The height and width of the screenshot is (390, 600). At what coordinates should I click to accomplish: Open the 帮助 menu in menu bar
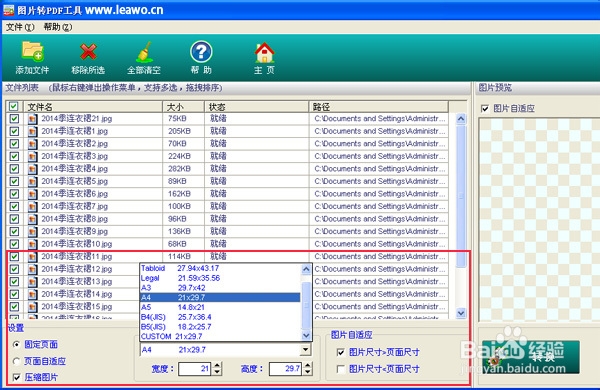57,27
